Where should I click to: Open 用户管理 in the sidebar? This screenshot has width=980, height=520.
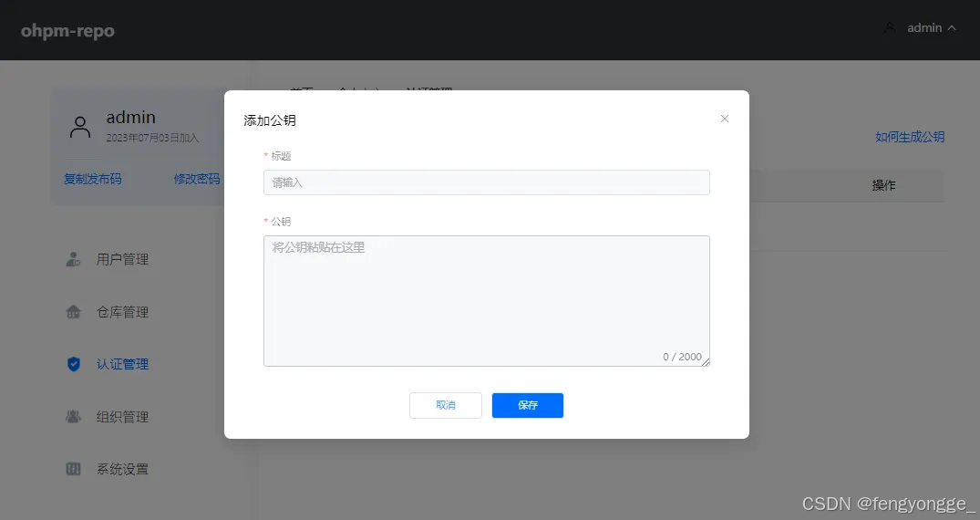click(122, 259)
